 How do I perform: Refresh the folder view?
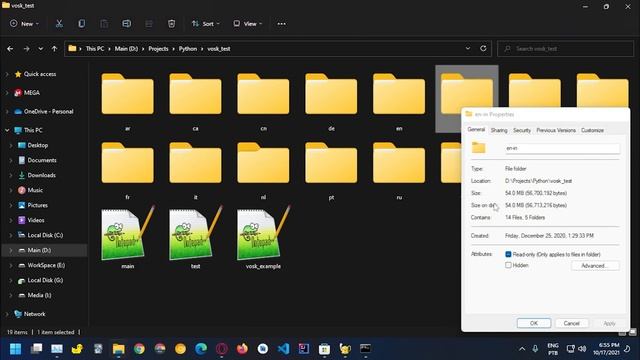(x=483, y=49)
